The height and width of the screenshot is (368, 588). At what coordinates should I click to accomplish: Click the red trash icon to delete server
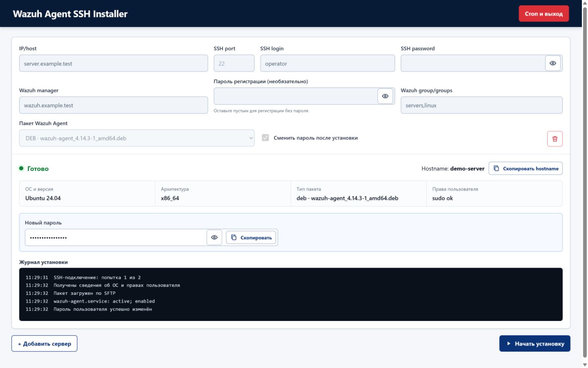(x=555, y=139)
